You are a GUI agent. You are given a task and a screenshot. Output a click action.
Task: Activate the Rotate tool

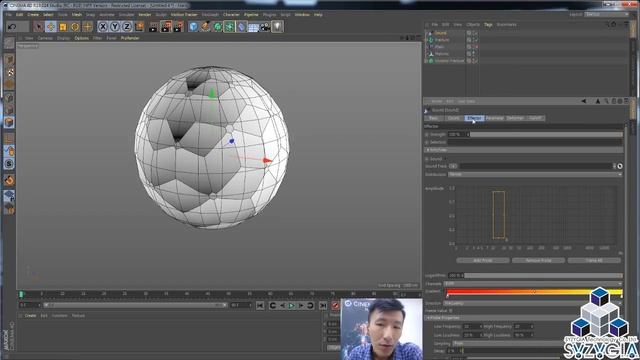tap(75, 27)
